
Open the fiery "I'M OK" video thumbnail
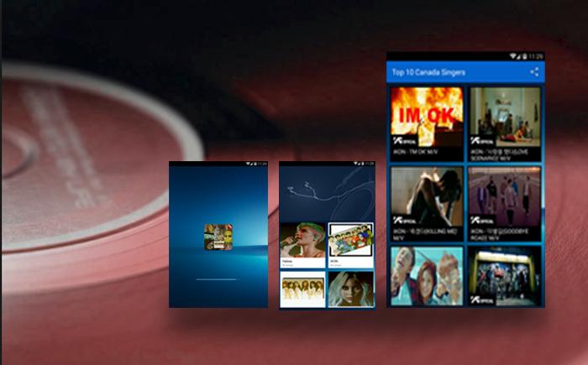[x=427, y=116]
